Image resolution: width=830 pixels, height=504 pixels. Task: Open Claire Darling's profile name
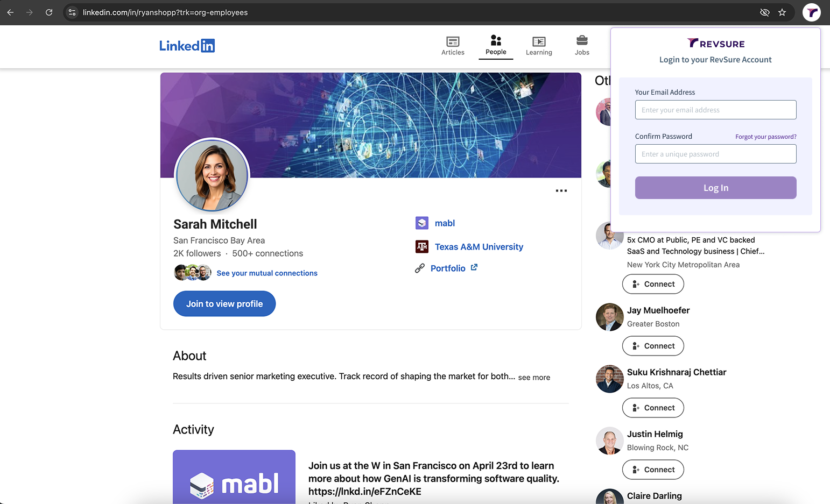click(x=655, y=496)
